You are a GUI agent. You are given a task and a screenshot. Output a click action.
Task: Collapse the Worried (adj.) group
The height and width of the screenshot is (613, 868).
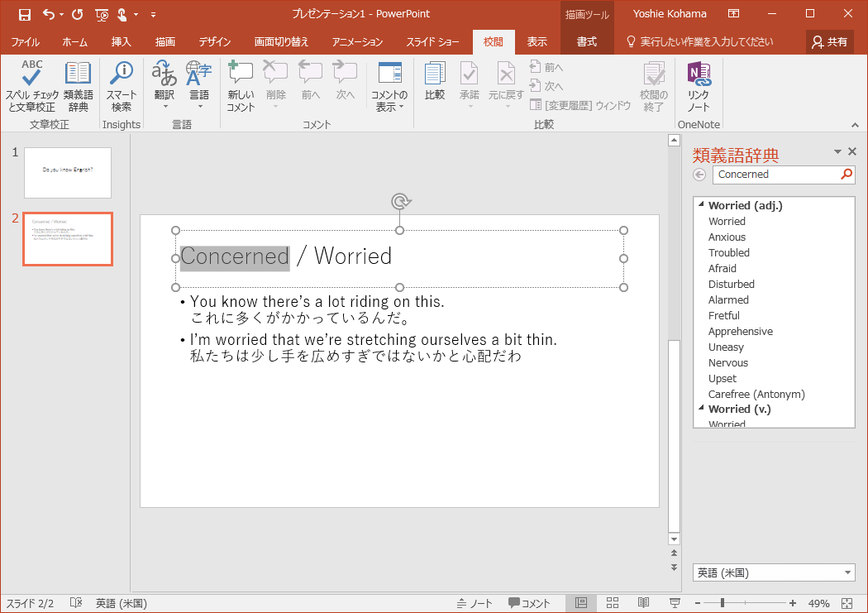click(x=701, y=205)
